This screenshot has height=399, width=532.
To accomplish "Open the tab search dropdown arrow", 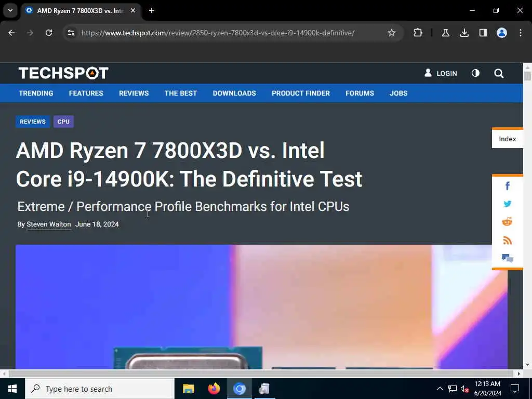I will pos(10,10).
